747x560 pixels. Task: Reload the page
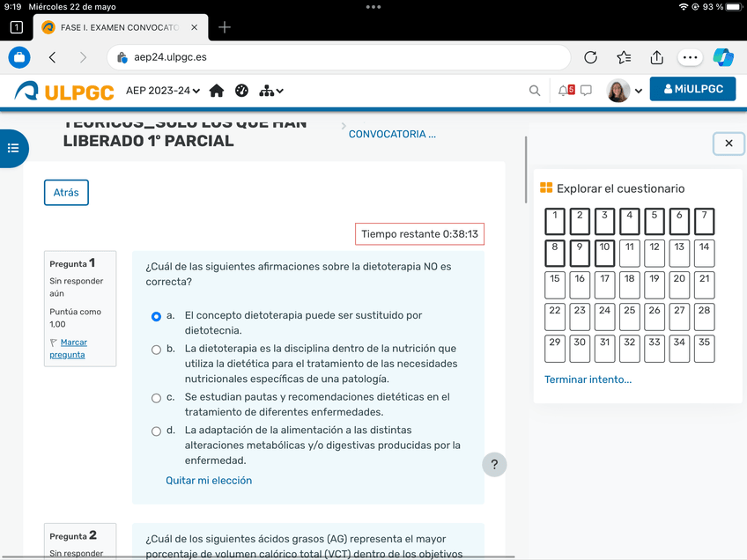(591, 57)
